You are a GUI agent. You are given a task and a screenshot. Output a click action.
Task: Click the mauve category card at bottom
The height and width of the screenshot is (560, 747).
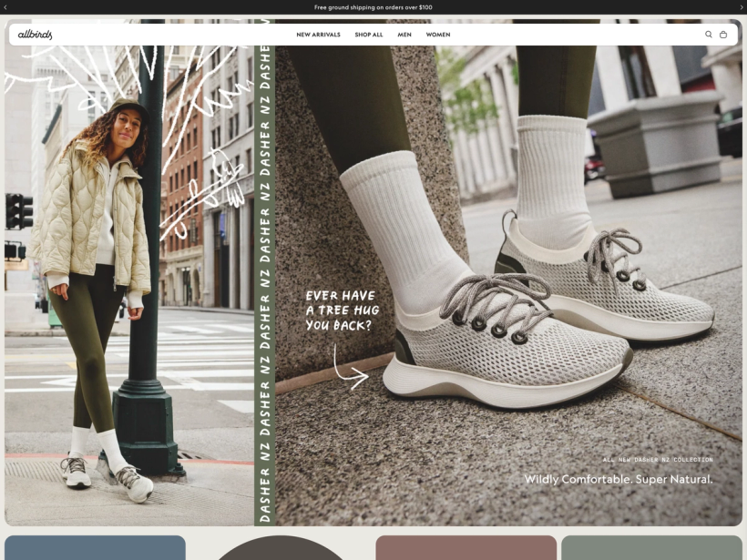(x=466, y=547)
